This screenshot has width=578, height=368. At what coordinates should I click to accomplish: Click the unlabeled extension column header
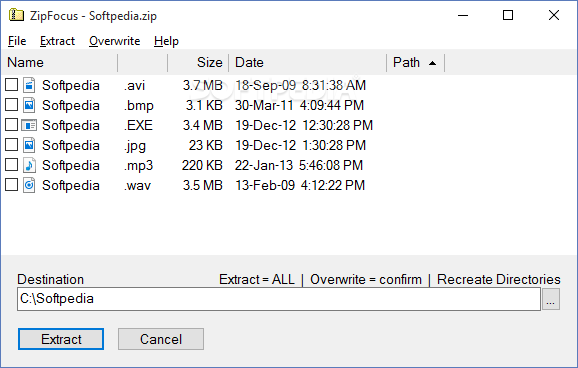click(143, 62)
